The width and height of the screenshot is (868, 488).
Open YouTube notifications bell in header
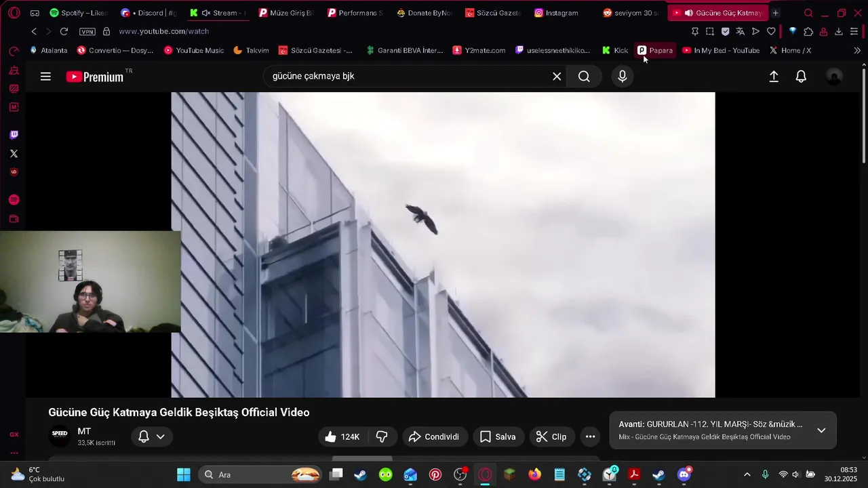[801, 77]
